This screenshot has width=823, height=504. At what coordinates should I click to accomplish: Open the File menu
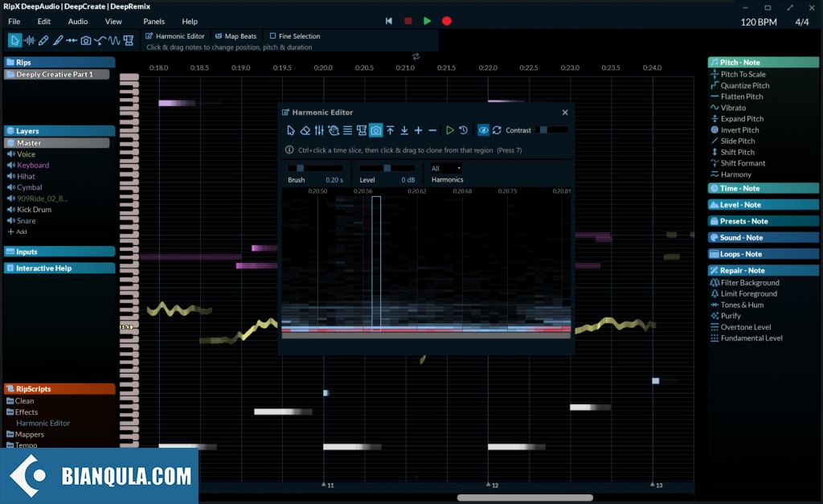(14, 22)
